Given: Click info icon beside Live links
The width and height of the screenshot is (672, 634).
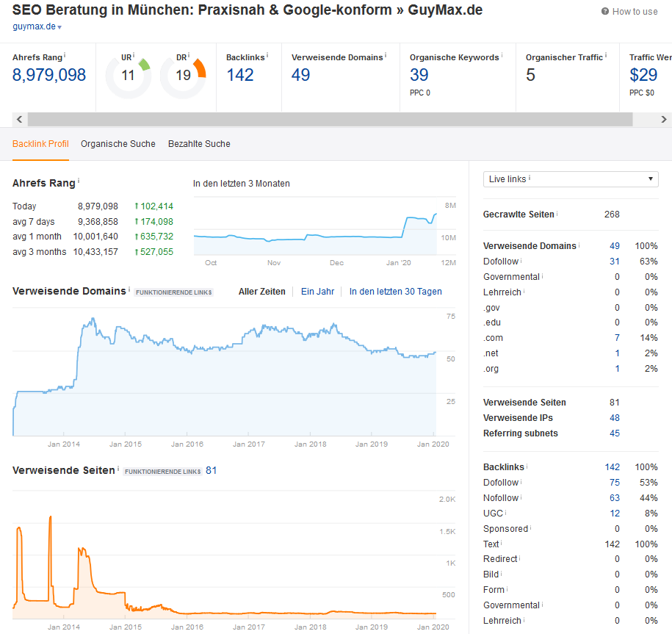Looking at the screenshot, I should 530,177.
